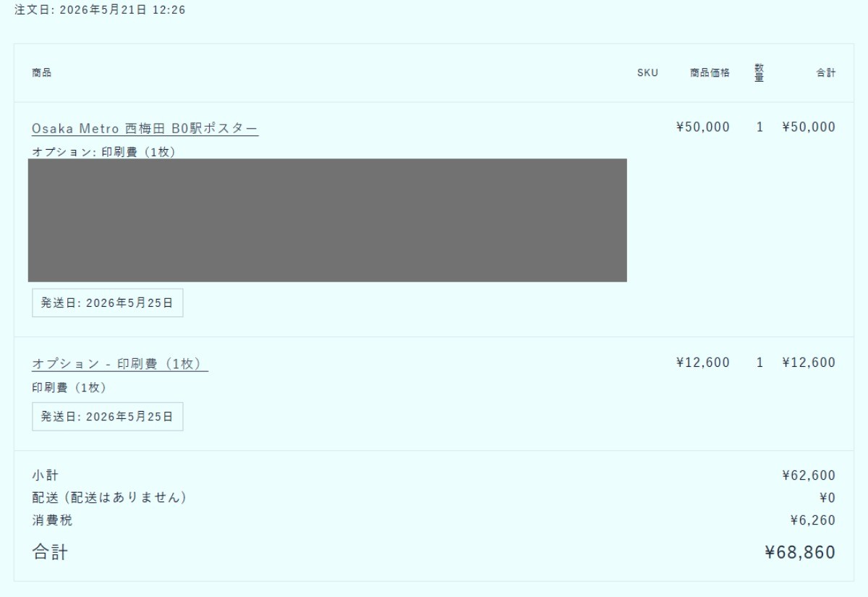Viewport: 868px width, 597px height.
Task: Click the 消費税 amount ¥6,260
Action: [x=813, y=520]
